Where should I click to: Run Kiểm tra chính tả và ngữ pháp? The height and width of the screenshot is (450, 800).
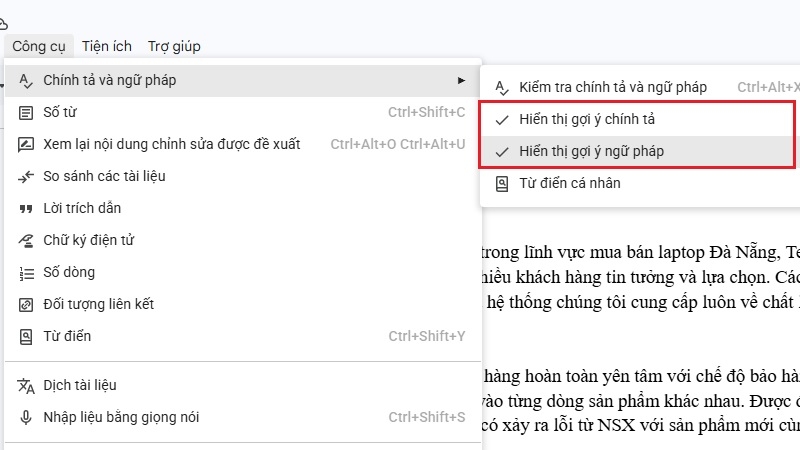pos(640,87)
